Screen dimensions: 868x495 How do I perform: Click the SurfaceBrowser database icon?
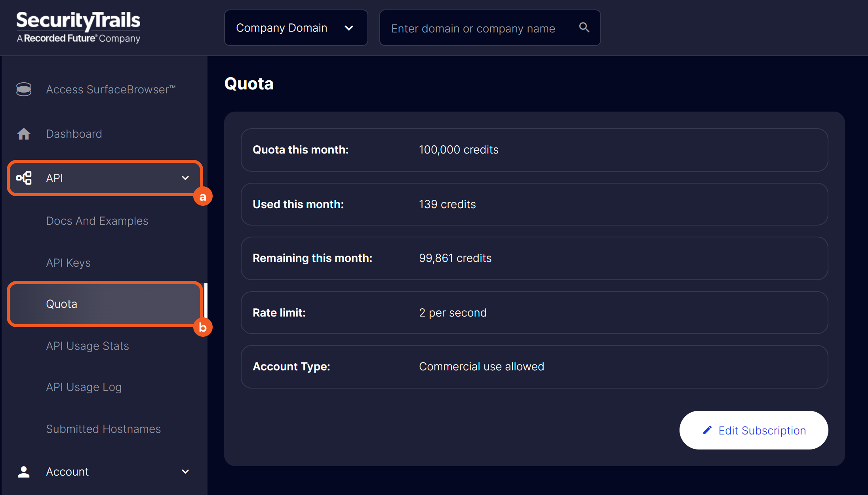(x=24, y=89)
